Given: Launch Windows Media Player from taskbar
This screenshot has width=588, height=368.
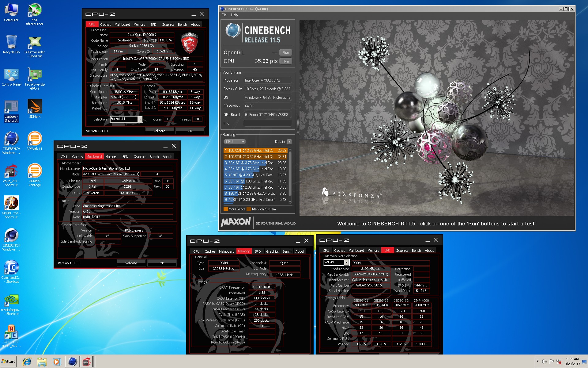Looking at the screenshot, I should pyautogui.click(x=56, y=362).
